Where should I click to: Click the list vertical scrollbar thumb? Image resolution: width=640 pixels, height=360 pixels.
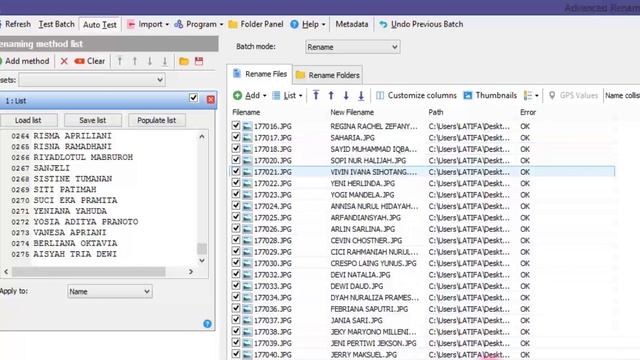coord(202,249)
